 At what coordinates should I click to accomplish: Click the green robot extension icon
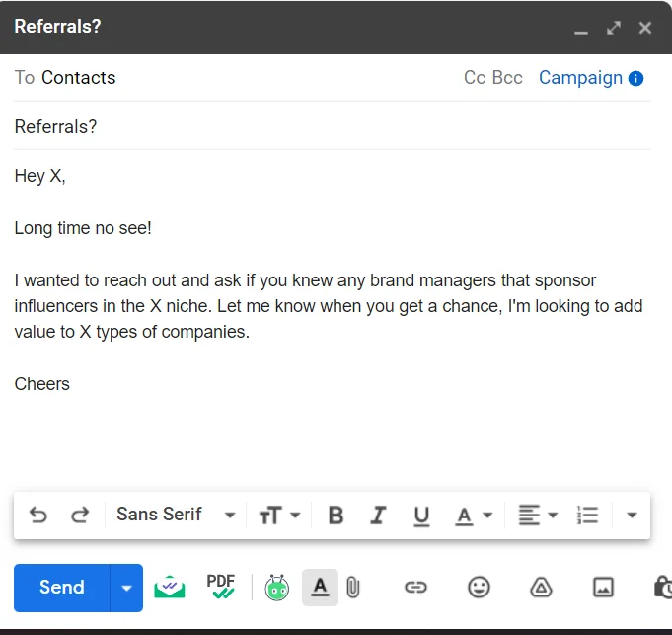coord(277,589)
